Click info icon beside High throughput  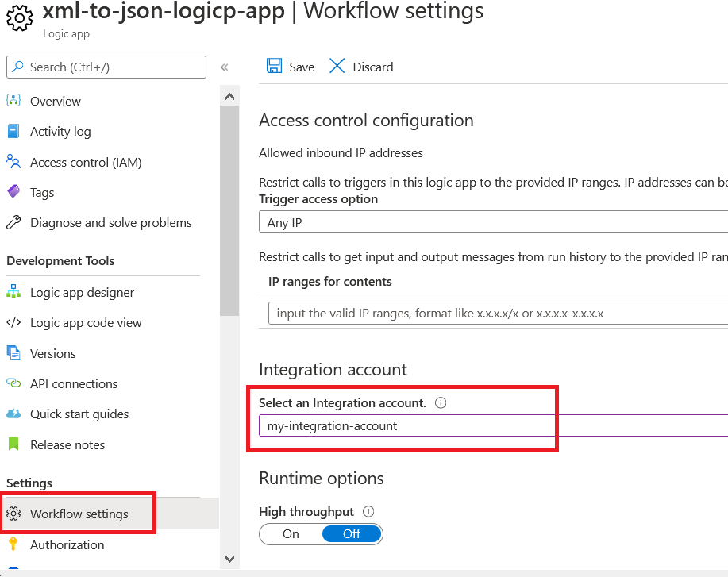click(x=368, y=512)
